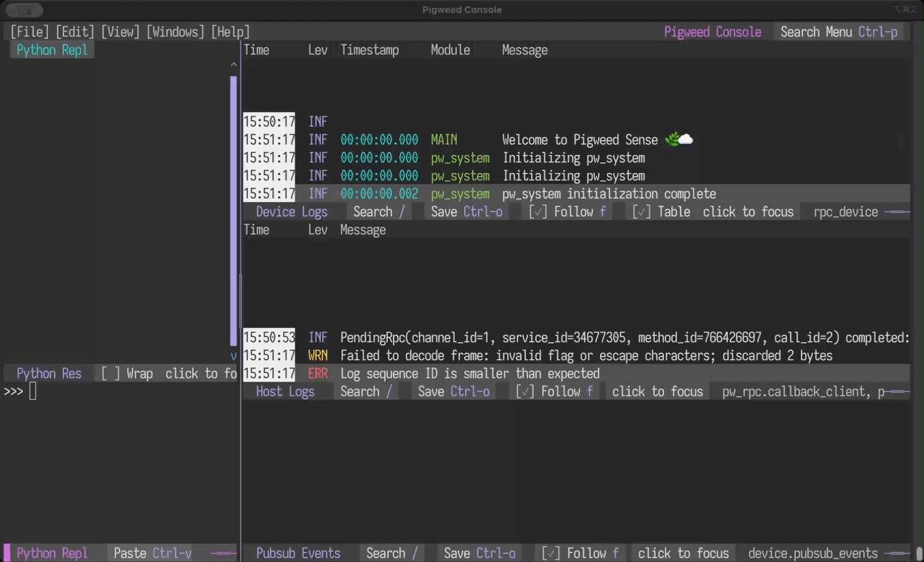Click the Message column header in Host Logs
The width and height of the screenshot is (924, 562).
tap(363, 230)
